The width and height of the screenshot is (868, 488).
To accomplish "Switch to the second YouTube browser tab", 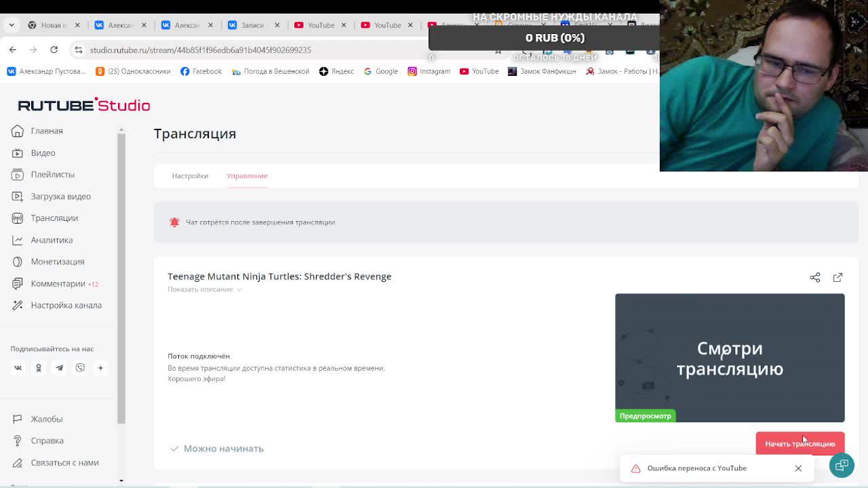I will click(x=385, y=25).
